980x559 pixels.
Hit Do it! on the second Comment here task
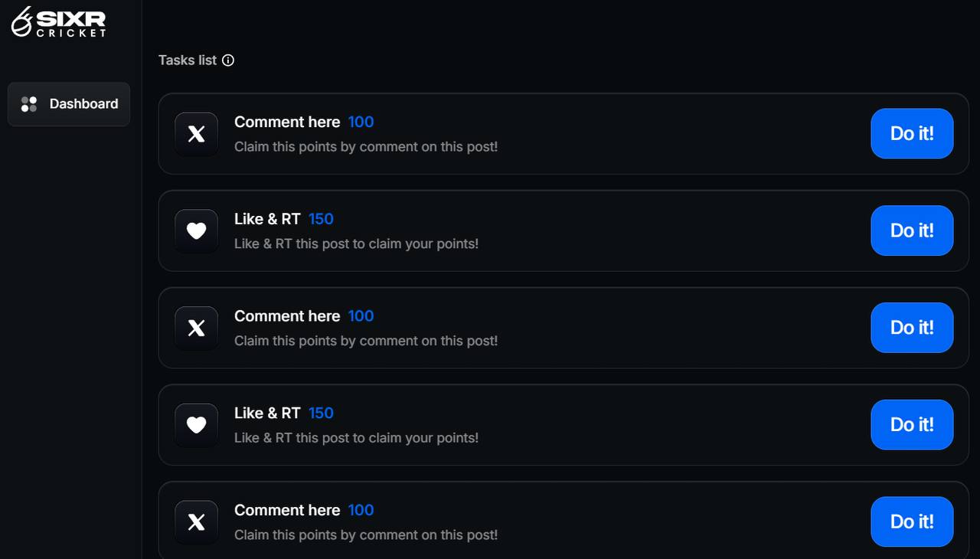click(x=912, y=328)
